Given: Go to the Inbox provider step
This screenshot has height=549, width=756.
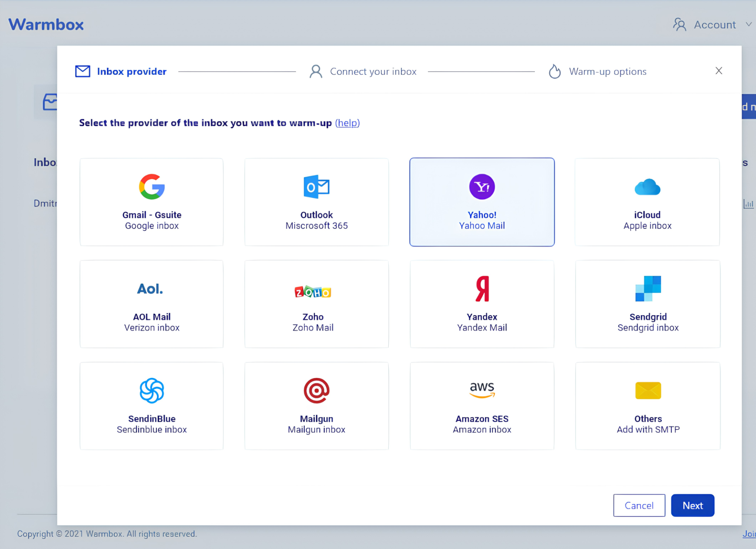Looking at the screenshot, I should click(132, 72).
